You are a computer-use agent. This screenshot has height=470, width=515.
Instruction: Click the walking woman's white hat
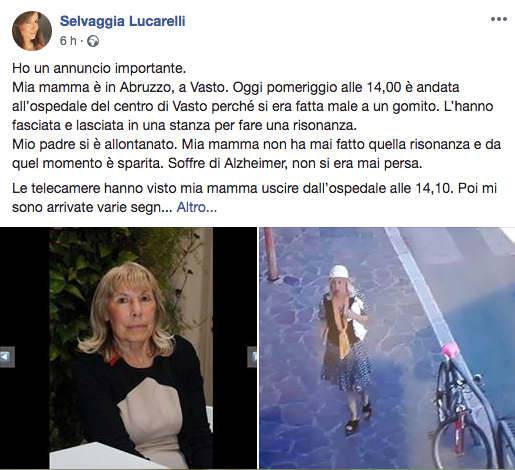click(339, 272)
